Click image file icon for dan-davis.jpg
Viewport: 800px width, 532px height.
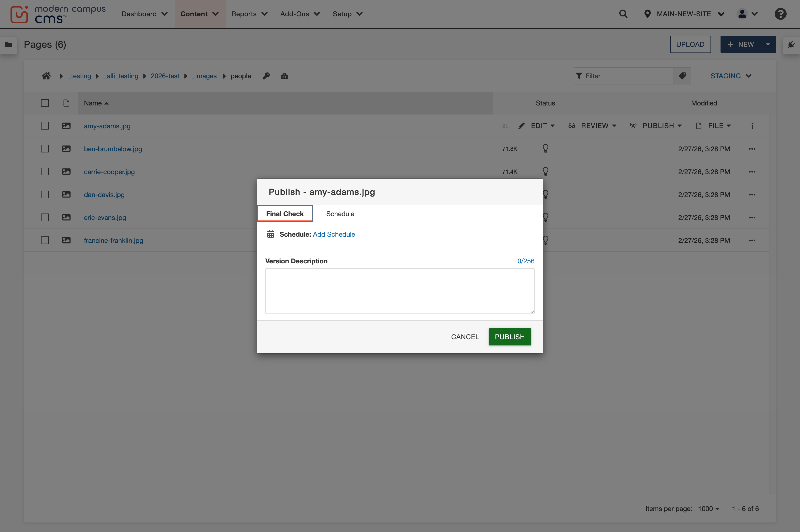(x=66, y=194)
